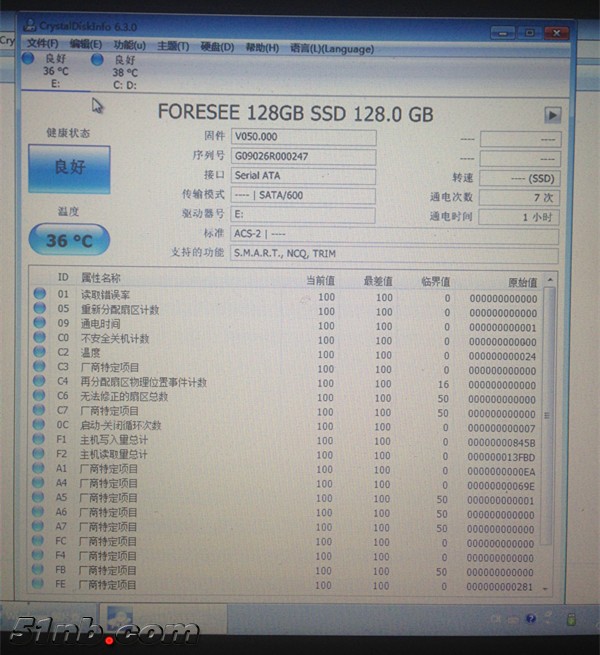Screen dimensions: 600x655
Task: Click status icon for row FC
Action: click(x=38, y=541)
